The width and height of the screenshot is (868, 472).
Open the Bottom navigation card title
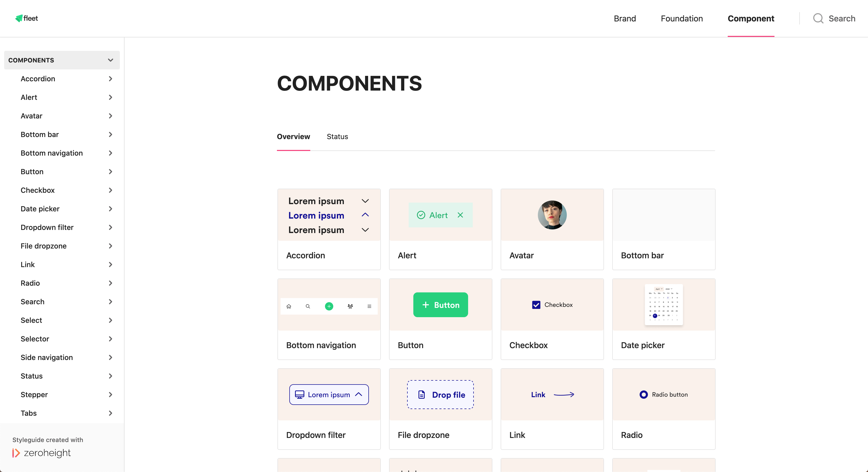[321, 345]
